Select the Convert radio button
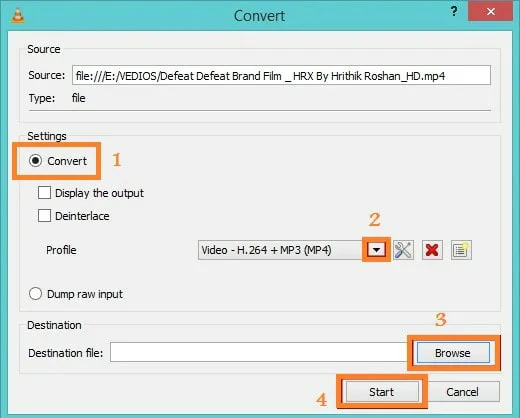 pyautogui.click(x=35, y=161)
